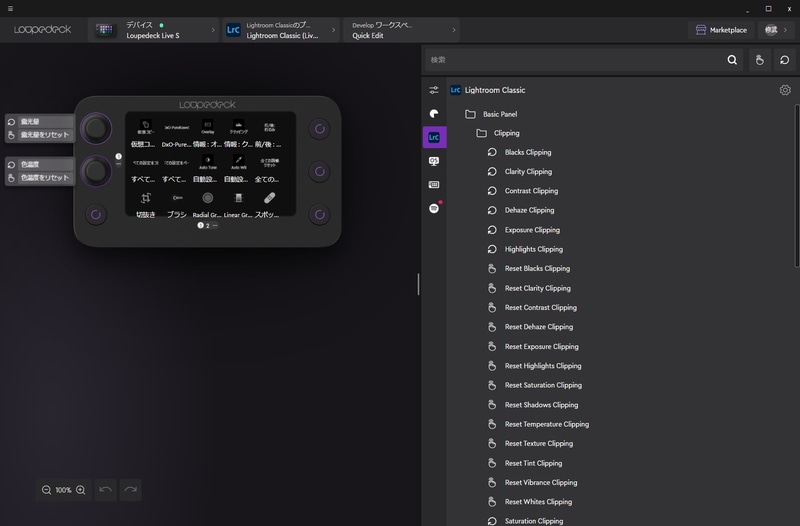Open the sliders settings sidebar icon
This screenshot has height=526, width=800.
(x=434, y=90)
